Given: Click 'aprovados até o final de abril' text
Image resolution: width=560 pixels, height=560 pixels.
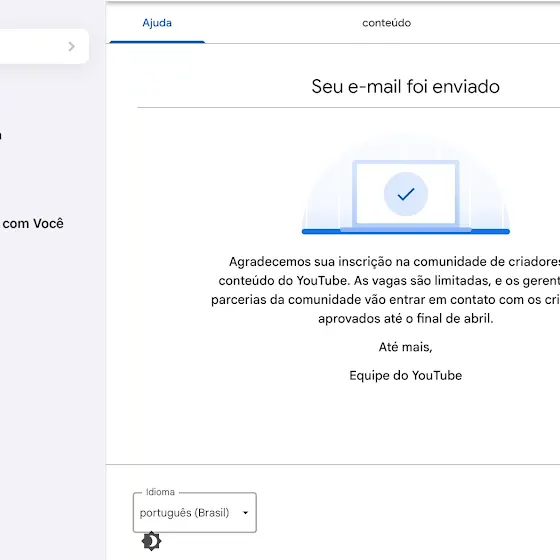Looking at the screenshot, I should click(x=405, y=318).
